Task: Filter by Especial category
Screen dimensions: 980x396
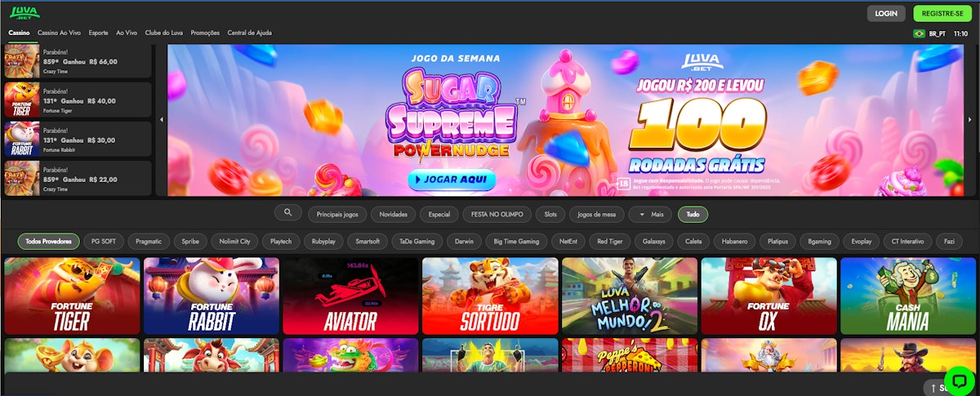Action: [x=439, y=215]
